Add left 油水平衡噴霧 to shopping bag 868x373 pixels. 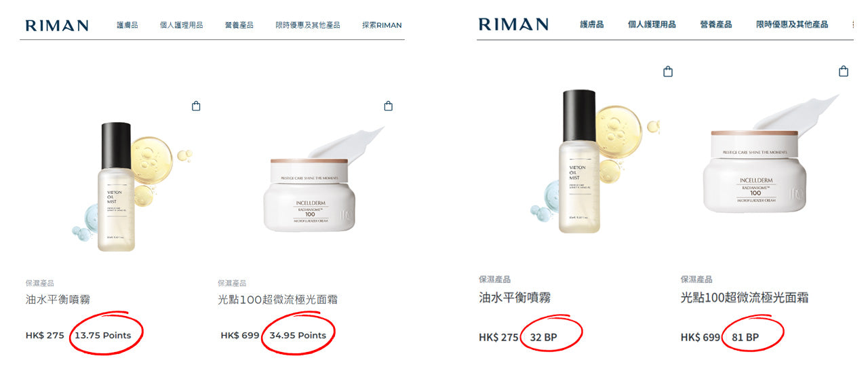(196, 106)
